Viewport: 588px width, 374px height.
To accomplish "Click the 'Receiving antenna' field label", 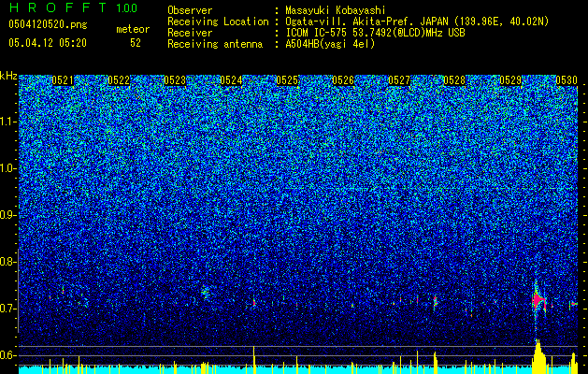I will pyautogui.click(x=215, y=44).
